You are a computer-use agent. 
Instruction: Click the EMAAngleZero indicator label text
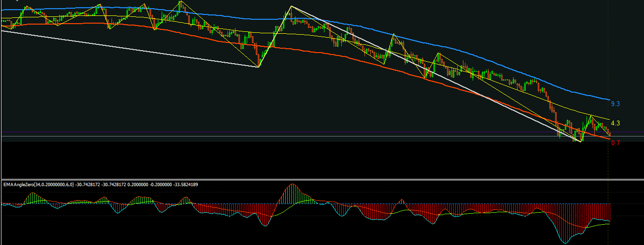coord(100,184)
